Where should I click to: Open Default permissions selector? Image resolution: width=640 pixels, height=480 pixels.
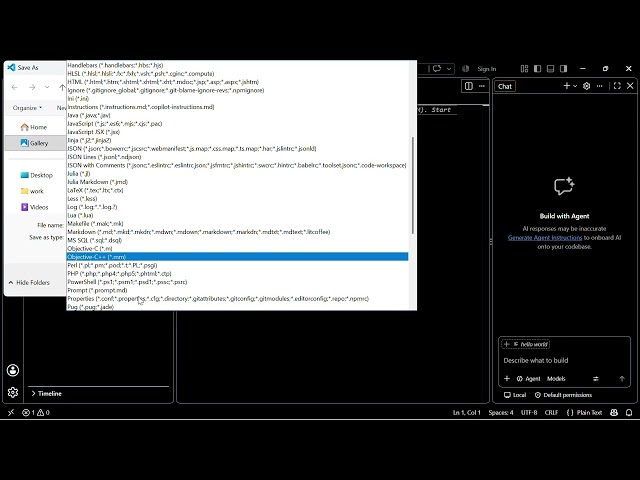(563, 395)
